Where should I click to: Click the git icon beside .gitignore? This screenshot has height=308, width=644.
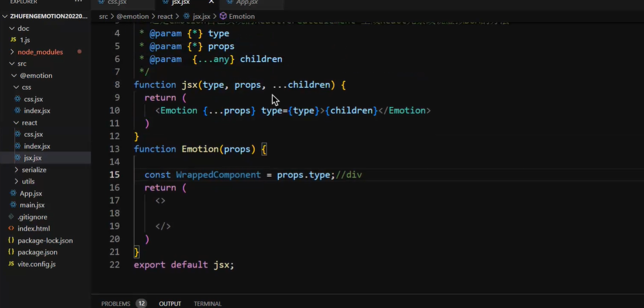(12, 217)
